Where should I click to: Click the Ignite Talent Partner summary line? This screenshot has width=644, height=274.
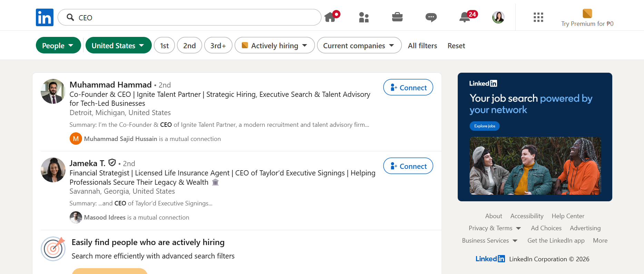pos(219,125)
